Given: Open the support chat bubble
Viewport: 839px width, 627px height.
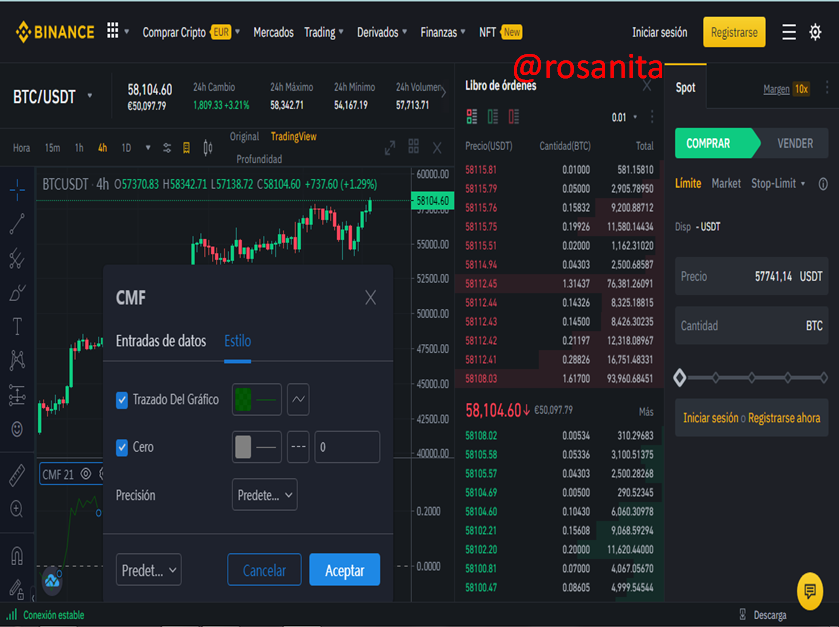Looking at the screenshot, I should coord(810,591).
